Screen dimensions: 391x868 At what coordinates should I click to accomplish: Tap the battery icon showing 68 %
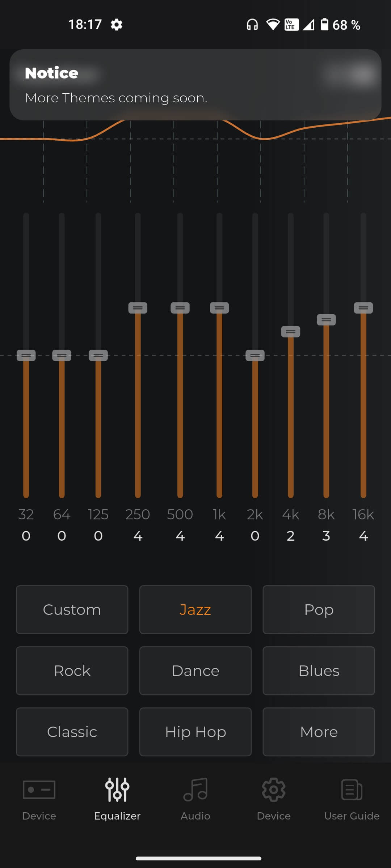click(x=325, y=25)
